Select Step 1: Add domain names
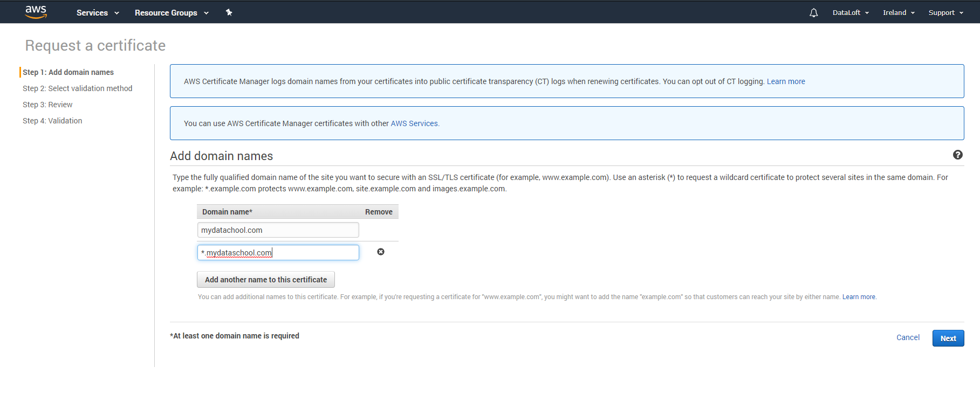This screenshot has width=980, height=415. (x=68, y=72)
